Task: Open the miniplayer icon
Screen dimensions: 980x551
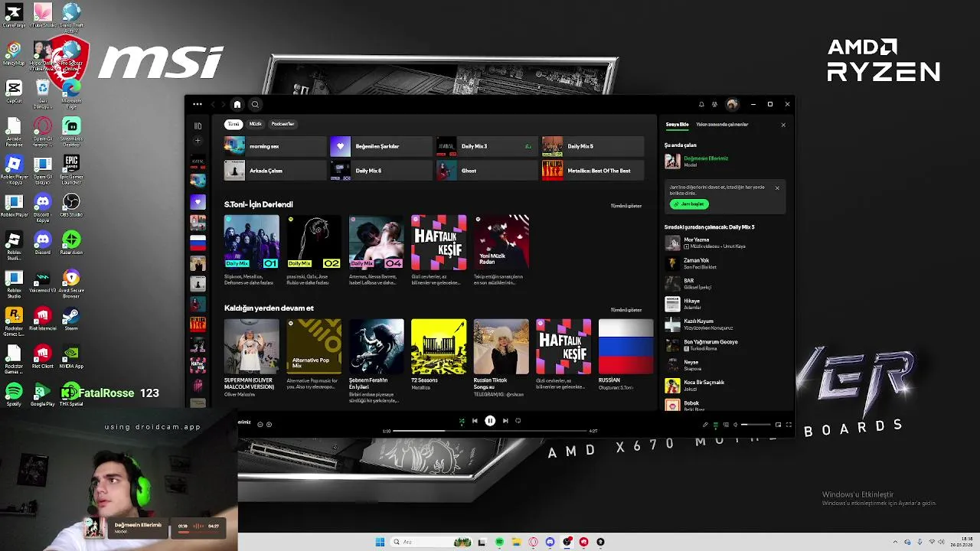Action: pos(779,425)
